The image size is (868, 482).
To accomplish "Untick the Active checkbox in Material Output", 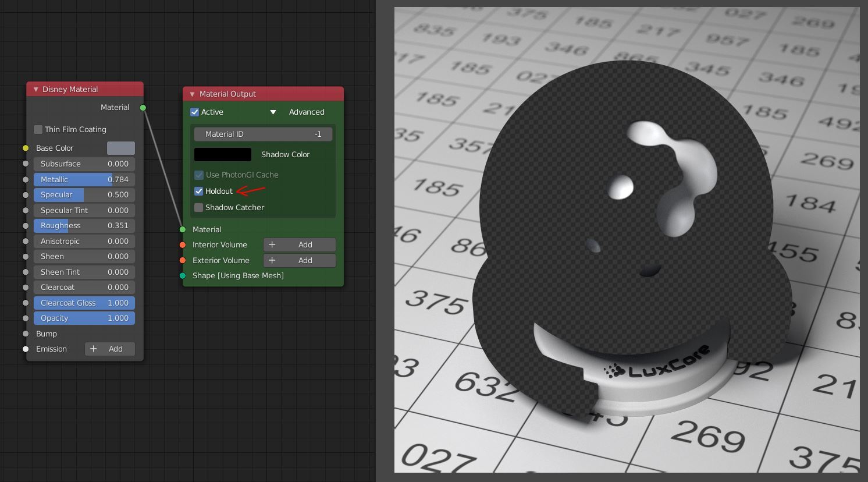I will pos(195,112).
